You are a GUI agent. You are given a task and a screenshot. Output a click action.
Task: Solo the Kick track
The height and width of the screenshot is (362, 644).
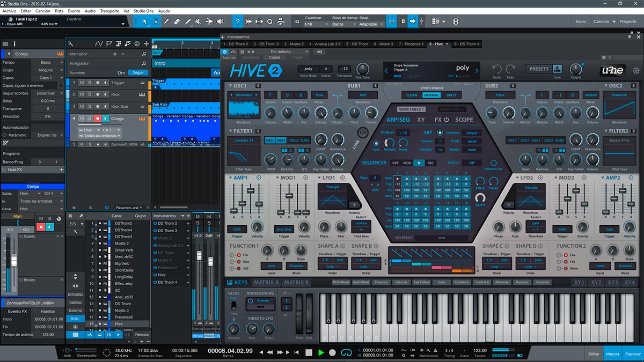pyautogui.click(x=90, y=94)
